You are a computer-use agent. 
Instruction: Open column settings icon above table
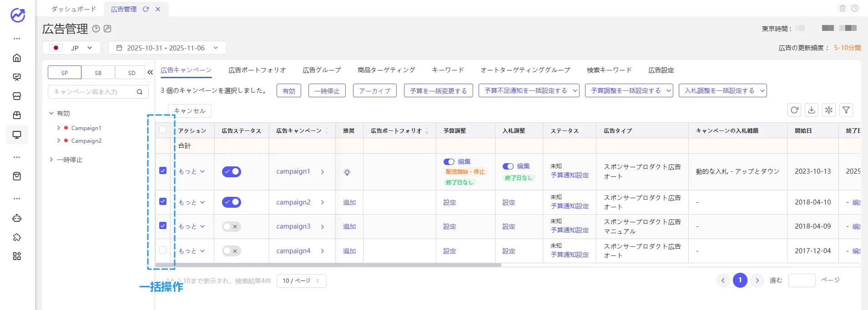[x=829, y=110]
